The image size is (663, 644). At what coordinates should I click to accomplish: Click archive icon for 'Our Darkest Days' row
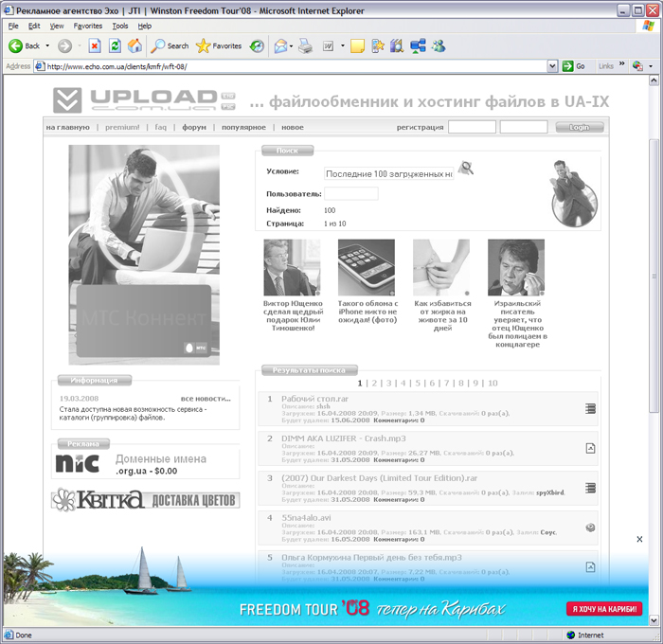pyautogui.click(x=590, y=488)
